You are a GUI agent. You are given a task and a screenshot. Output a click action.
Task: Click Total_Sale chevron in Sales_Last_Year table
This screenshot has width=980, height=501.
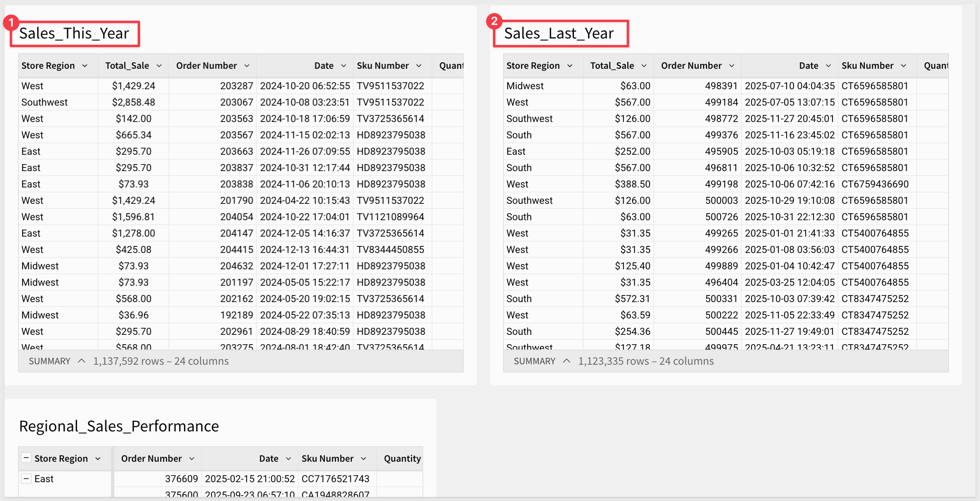point(644,66)
